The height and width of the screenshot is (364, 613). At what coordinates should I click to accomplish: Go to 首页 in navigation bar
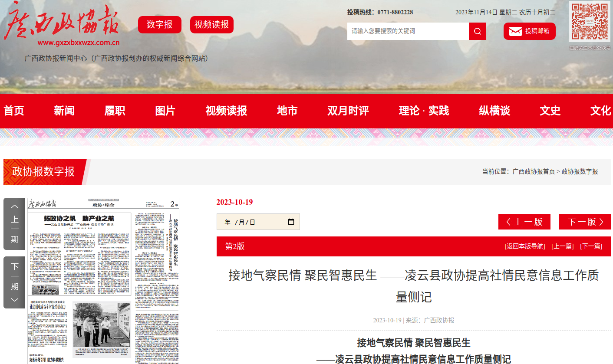pos(14,111)
